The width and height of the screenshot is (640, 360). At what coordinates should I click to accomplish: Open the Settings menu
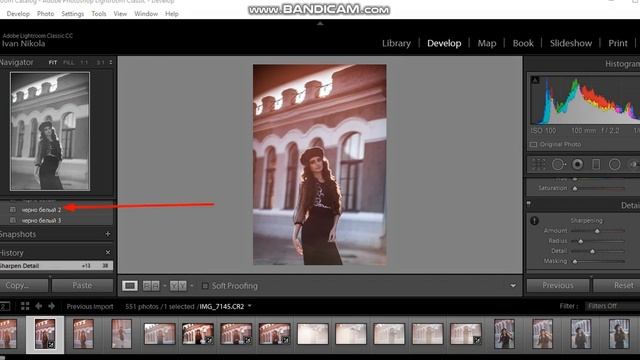[73, 14]
